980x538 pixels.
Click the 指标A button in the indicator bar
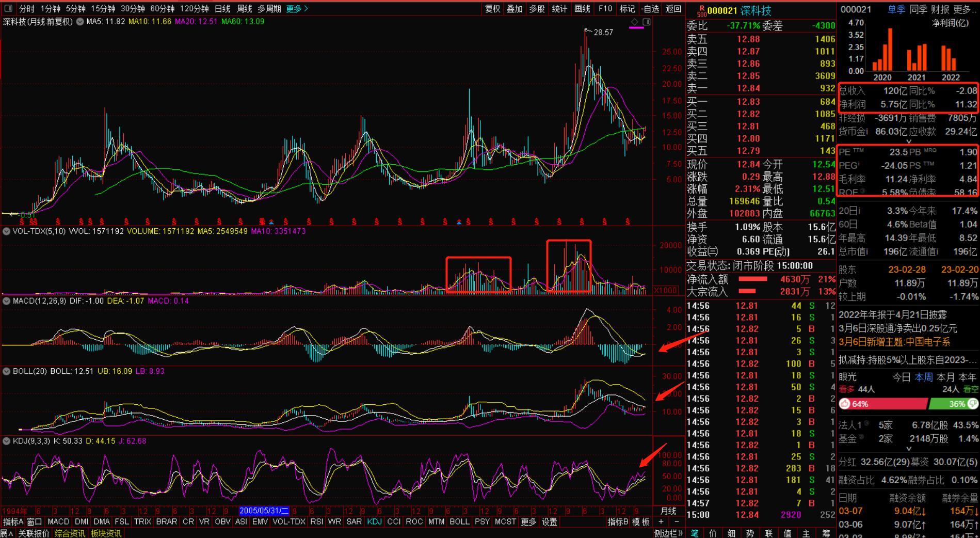coord(13,522)
